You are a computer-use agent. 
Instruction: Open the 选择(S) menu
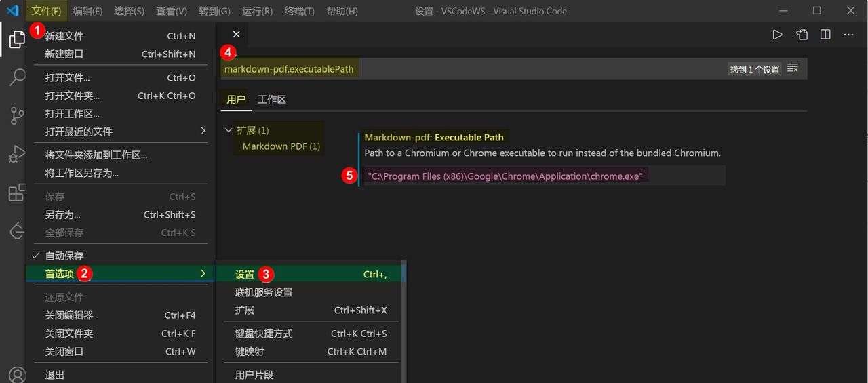point(129,11)
